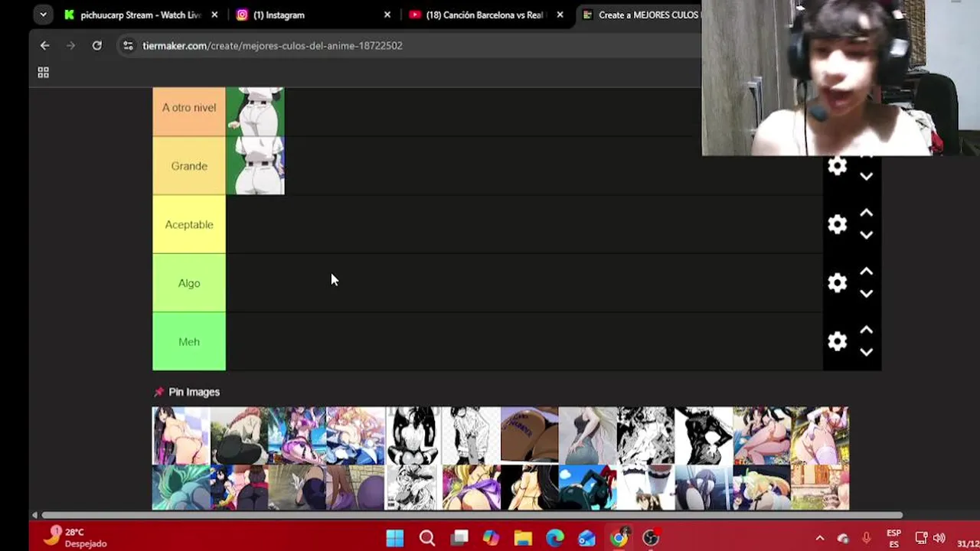Select the image in the A otro nivel row

[x=255, y=112]
